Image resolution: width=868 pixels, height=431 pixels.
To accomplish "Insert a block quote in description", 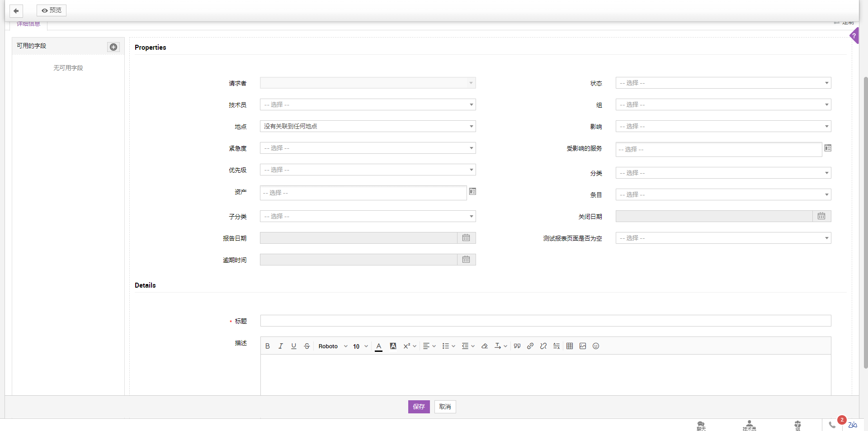I will [x=517, y=346].
